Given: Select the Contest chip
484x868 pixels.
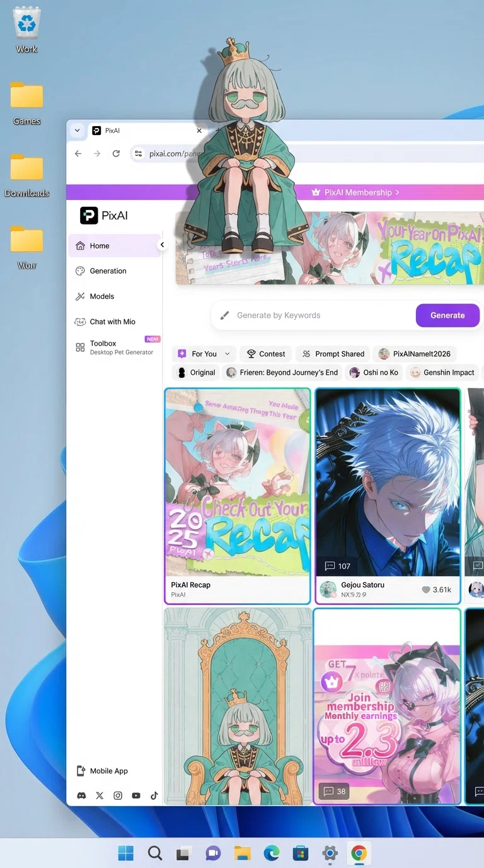Looking at the screenshot, I should [266, 354].
